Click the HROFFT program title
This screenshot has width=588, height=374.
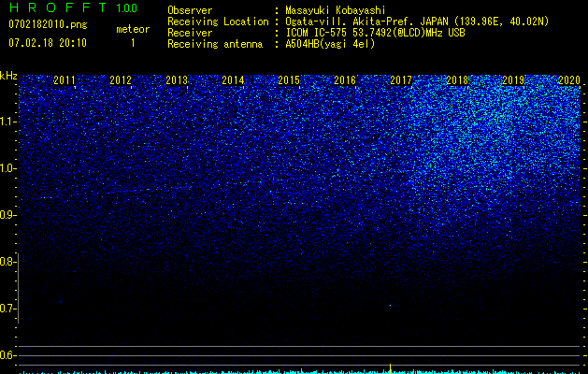point(58,7)
